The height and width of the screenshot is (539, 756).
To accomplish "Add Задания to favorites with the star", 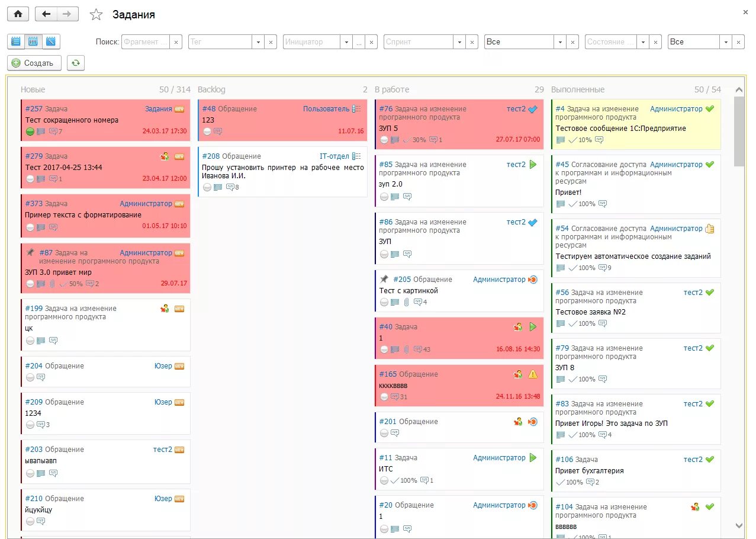I will (96, 15).
